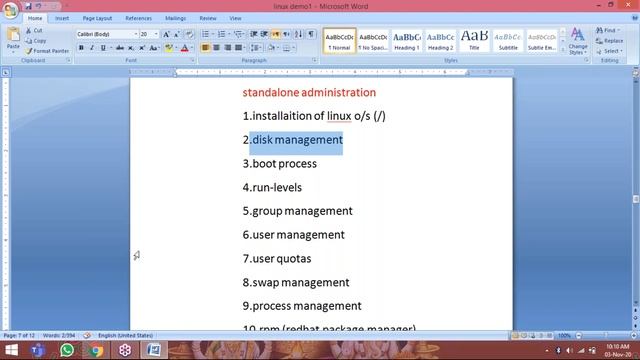Apply the Heading 2 style
640x360 pixels.
tap(440, 41)
